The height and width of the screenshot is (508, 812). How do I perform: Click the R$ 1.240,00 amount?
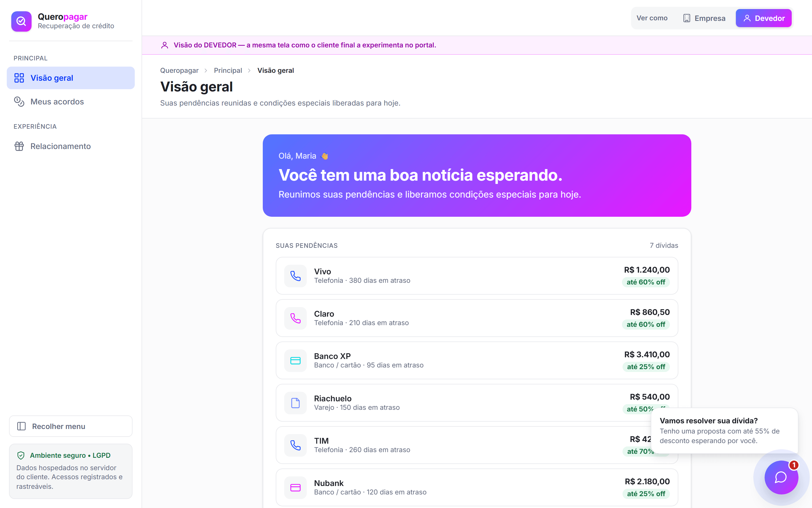647,270
